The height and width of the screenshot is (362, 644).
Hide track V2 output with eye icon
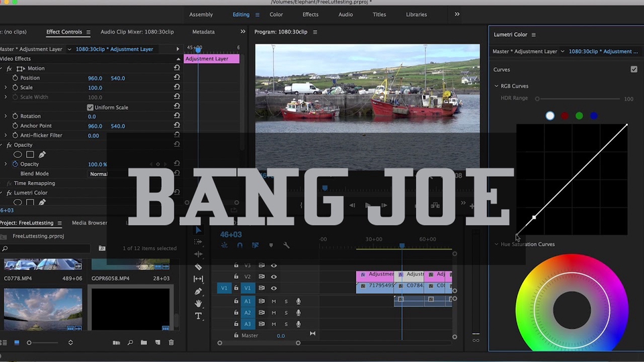274,277
